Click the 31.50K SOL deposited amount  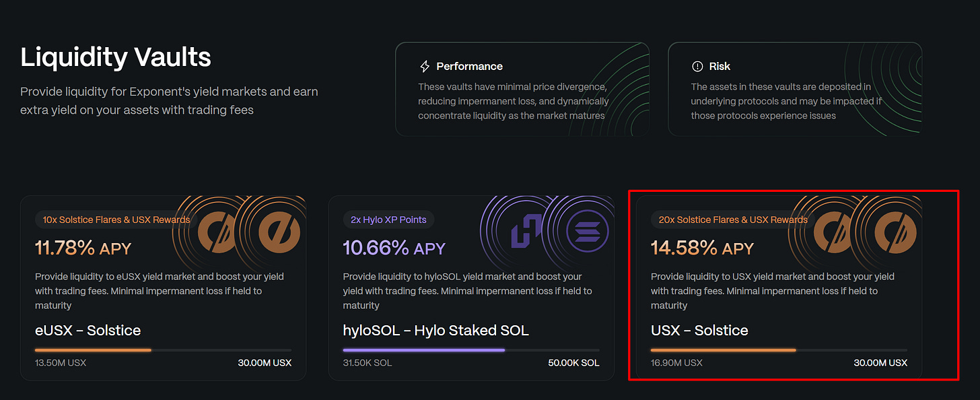click(x=367, y=363)
